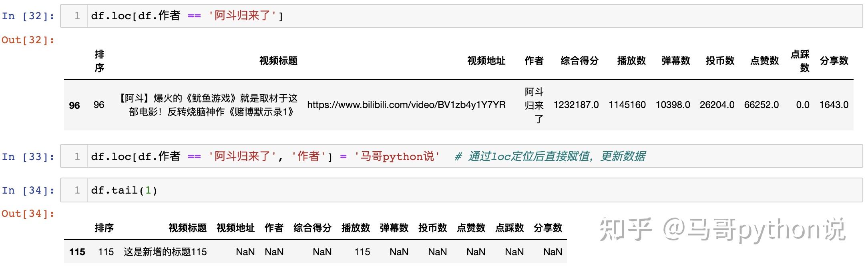Viewport: 868px width, 268px height.
Task: Click the video title cell about 鱿鱼游戏
Action: point(208,105)
